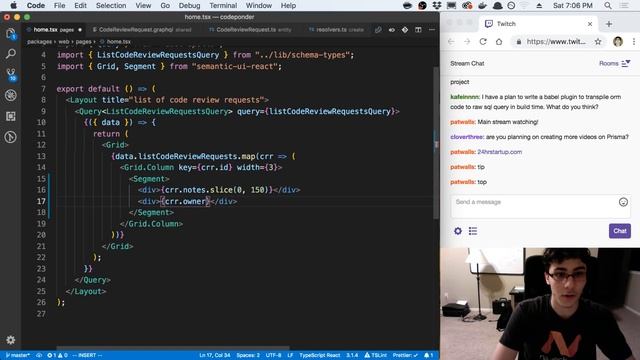The image size is (640, 360).
Task: Click the diamond git icon in editor toolbar
Action: [405, 30]
